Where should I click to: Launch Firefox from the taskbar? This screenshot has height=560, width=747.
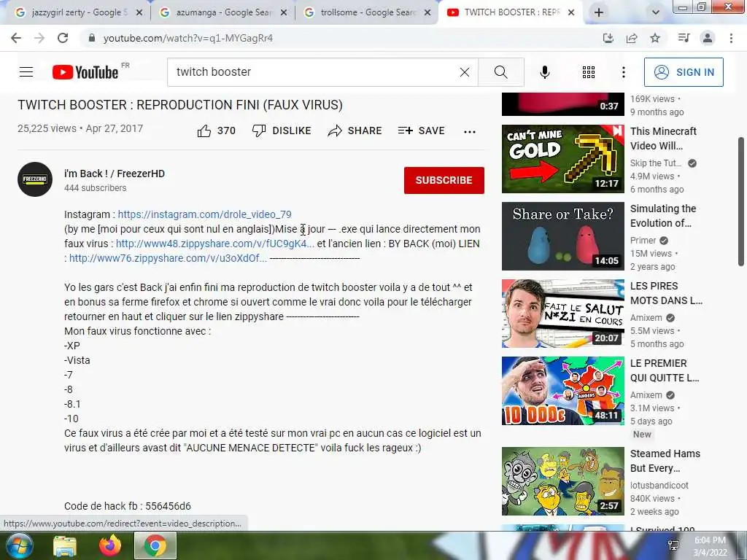point(110,546)
